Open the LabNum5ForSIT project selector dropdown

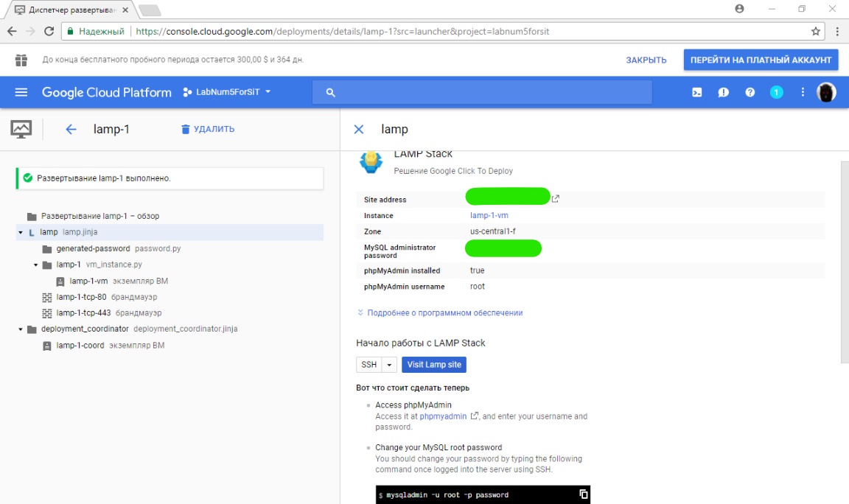[x=228, y=92]
